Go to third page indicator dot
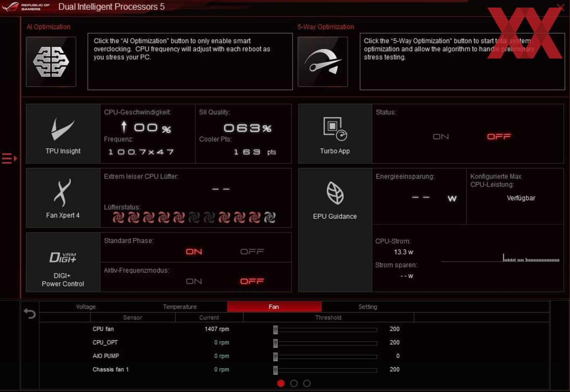The height and width of the screenshot is (392, 570). (307, 383)
